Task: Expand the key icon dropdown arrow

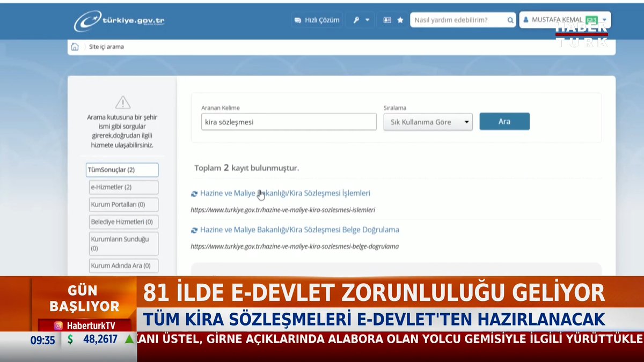Action: click(368, 20)
